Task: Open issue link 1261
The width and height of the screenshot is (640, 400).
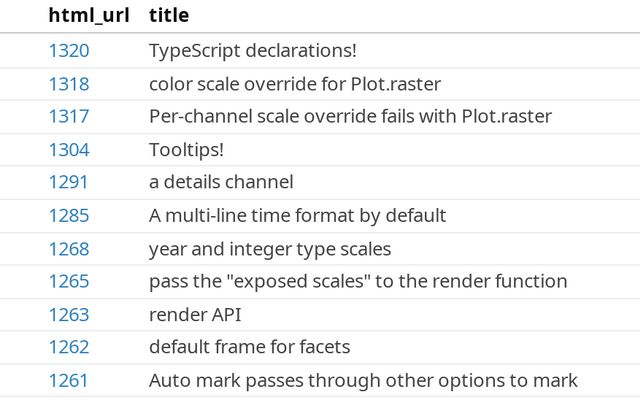Action: pyautogui.click(x=68, y=380)
